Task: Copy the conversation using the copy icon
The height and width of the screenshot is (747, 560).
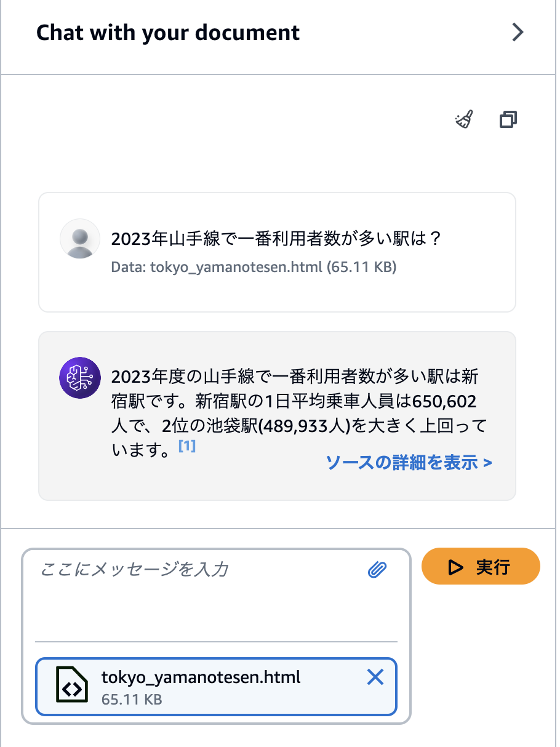Action: (x=508, y=119)
